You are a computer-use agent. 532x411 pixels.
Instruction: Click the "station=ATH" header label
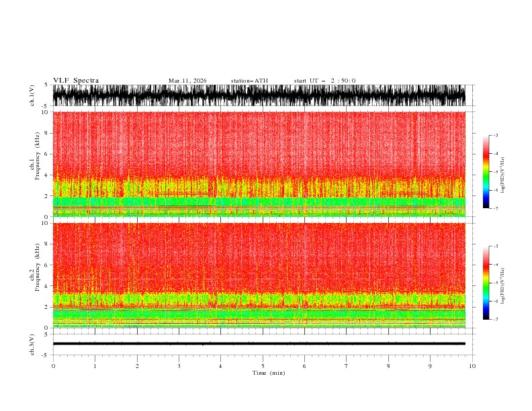coord(249,81)
